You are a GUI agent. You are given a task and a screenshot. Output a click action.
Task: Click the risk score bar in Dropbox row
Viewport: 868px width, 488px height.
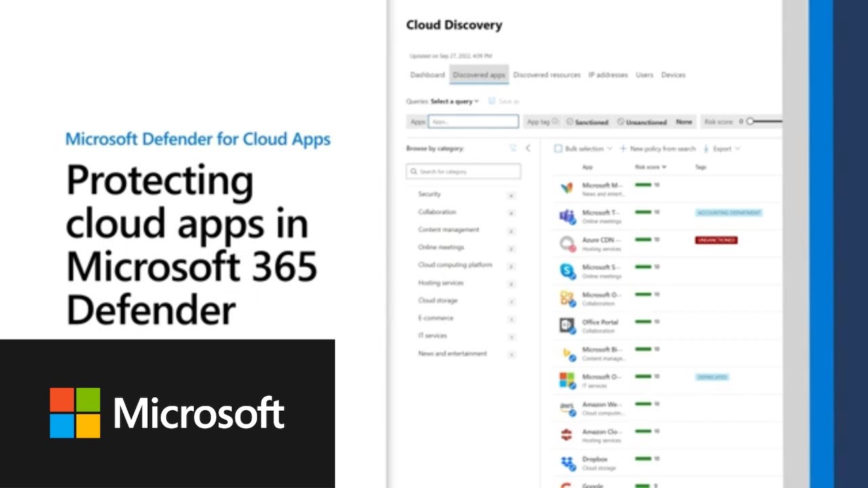(643, 458)
